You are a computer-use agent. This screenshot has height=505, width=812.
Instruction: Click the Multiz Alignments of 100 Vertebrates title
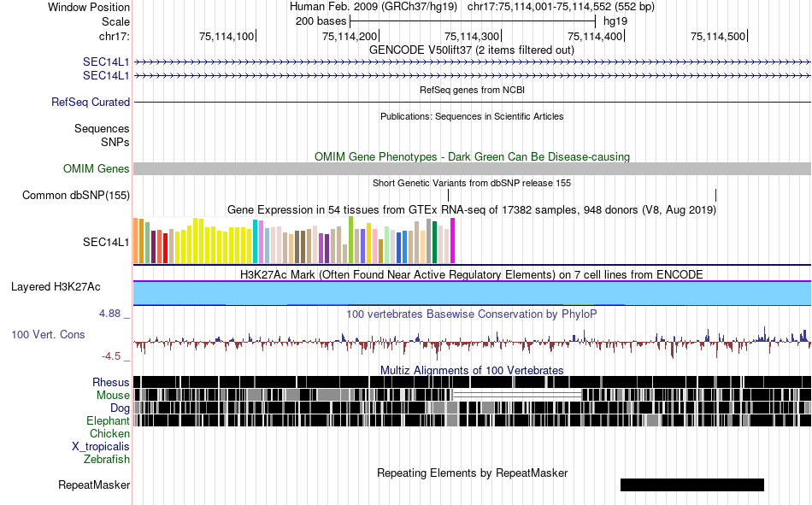[472, 370]
